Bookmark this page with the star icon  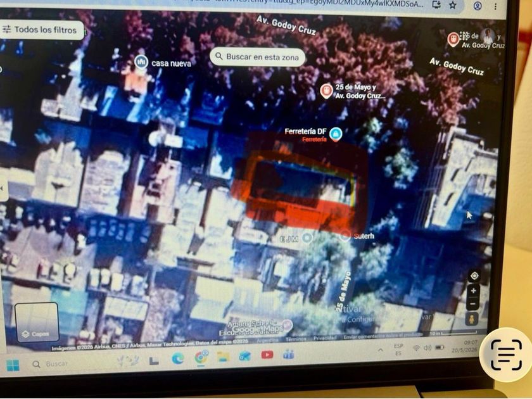pyautogui.click(x=453, y=5)
